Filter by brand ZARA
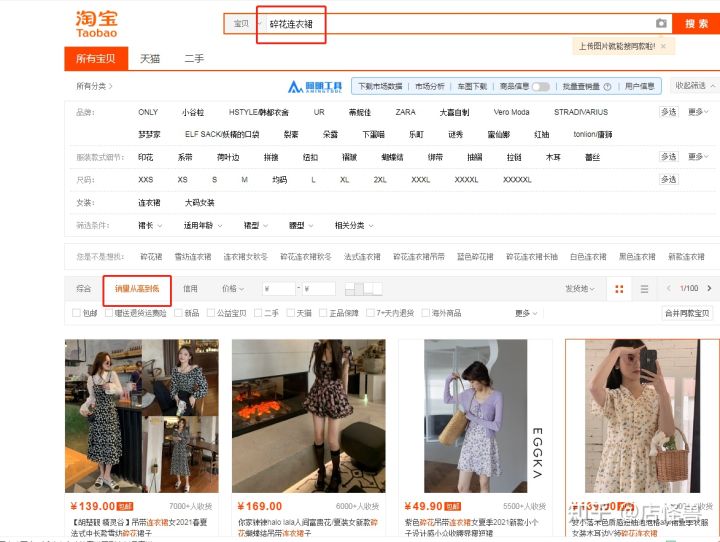This screenshot has width=720, height=542. pos(405,112)
